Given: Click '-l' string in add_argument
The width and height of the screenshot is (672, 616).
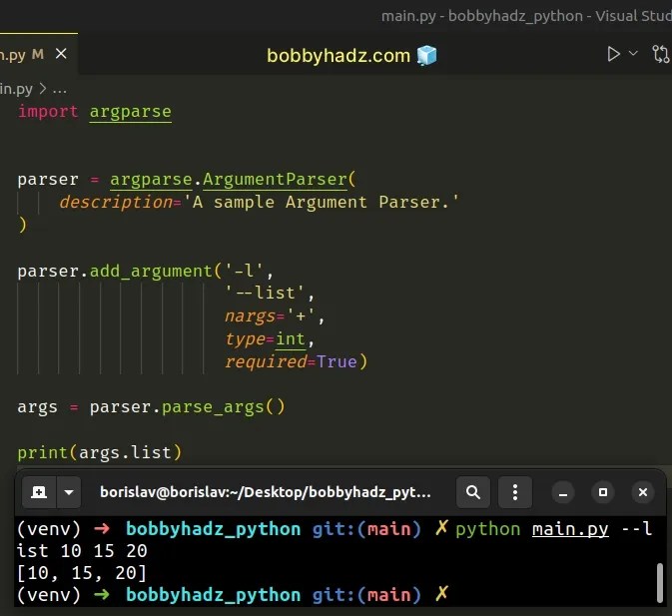Looking at the screenshot, I should [244, 271].
